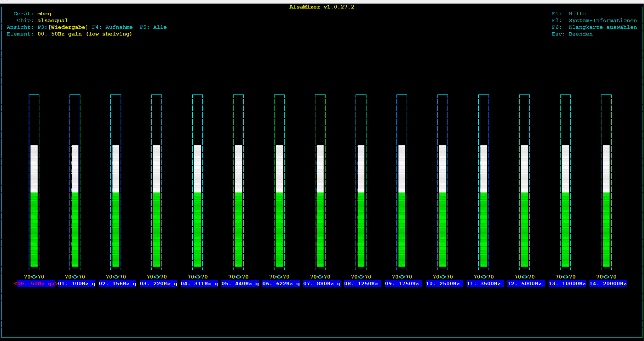Select the 03. 220Hz channel label
This screenshot has height=341, width=644.
[158, 284]
